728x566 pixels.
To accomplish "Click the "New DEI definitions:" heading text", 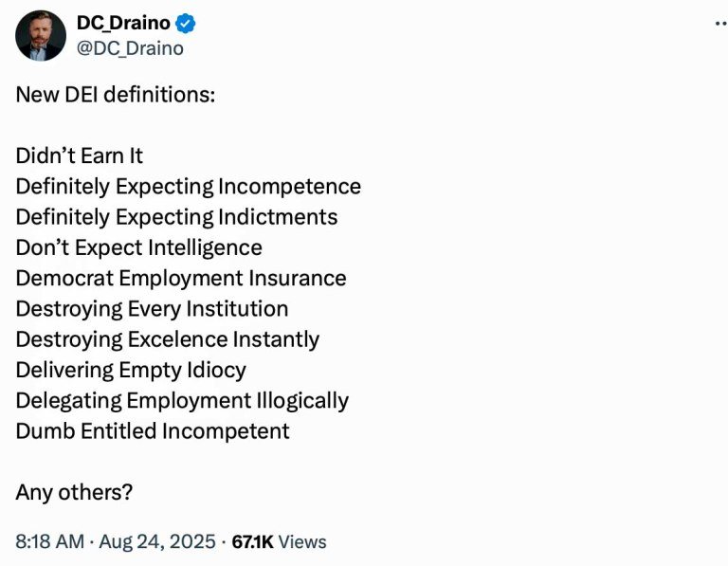I will point(116,96).
